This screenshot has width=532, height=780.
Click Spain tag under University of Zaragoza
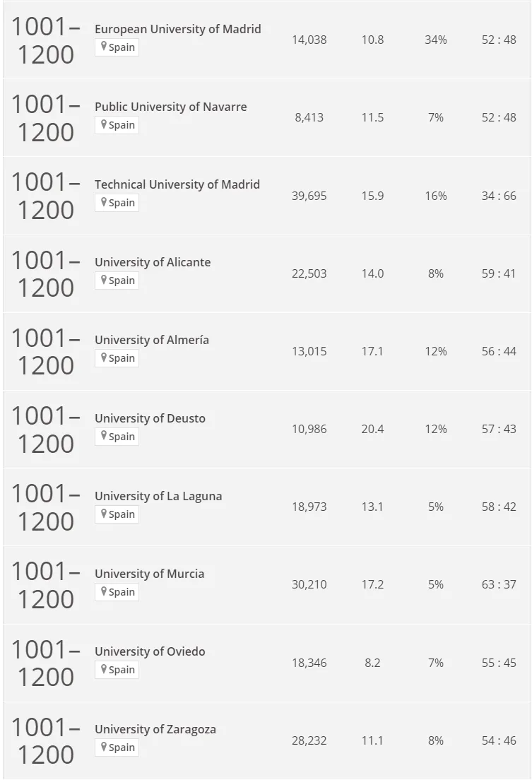pos(117,747)
